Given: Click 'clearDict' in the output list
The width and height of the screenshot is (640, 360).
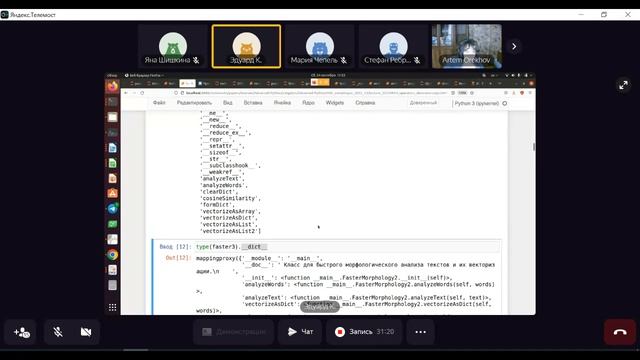Looking at the screenshot, I should point(219,192).
